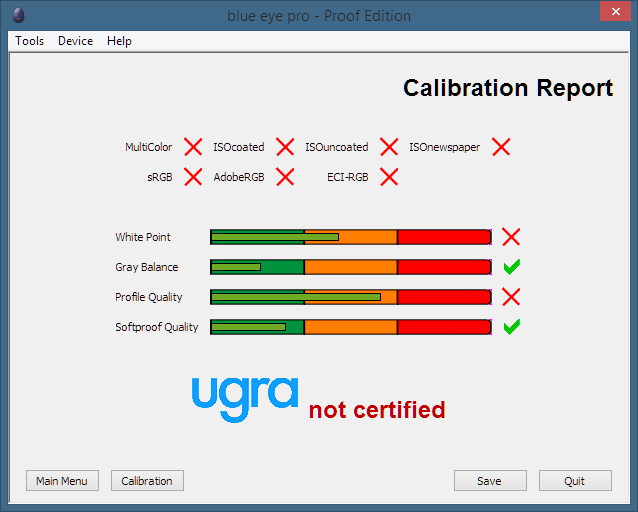Screen dimensions: 638x512
Task: Click the Calibration button
Action: 147,481
